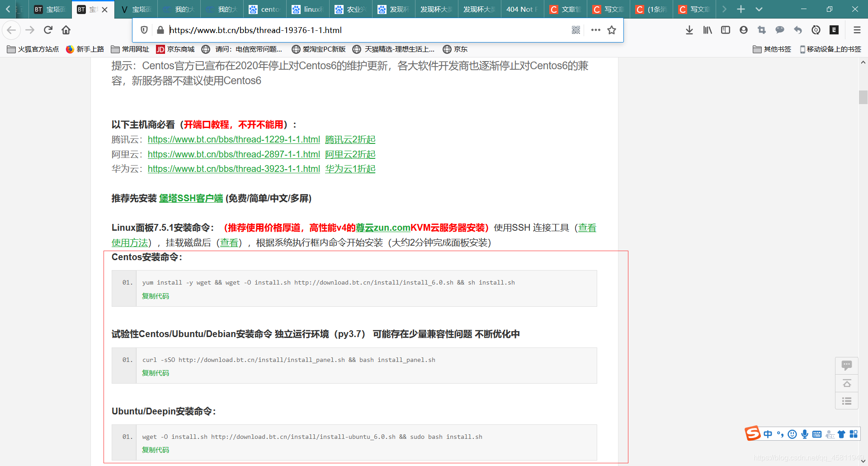Screen dimensions: 868x466
Task: Switch to the V 宝塔 tab
Action: click(x=136, y=9)
